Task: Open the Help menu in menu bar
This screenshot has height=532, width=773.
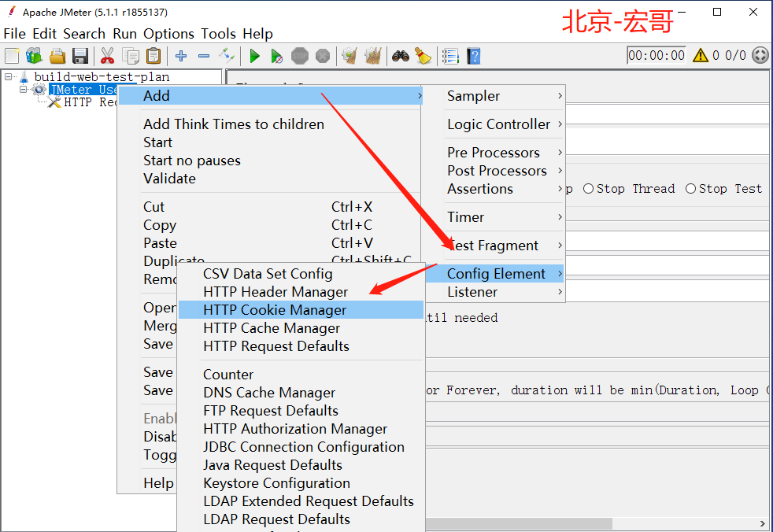Action: [258, 34]
